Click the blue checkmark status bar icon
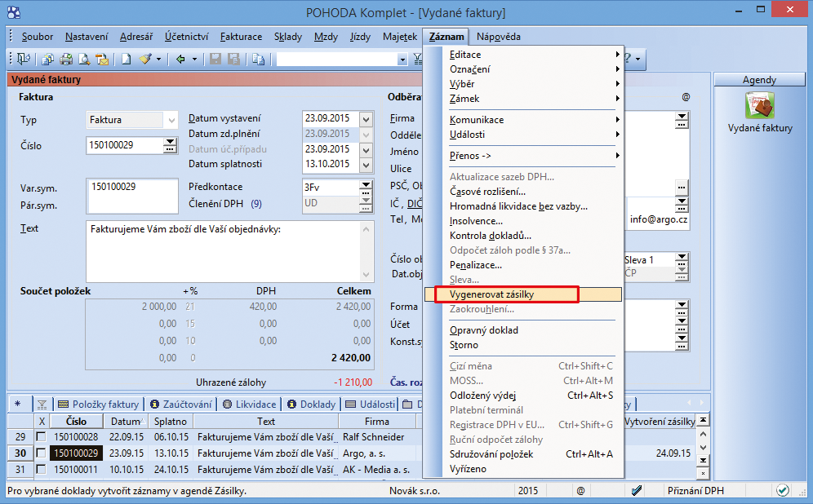The width and height of the screenshot is (813, 504). click(638, 490)
